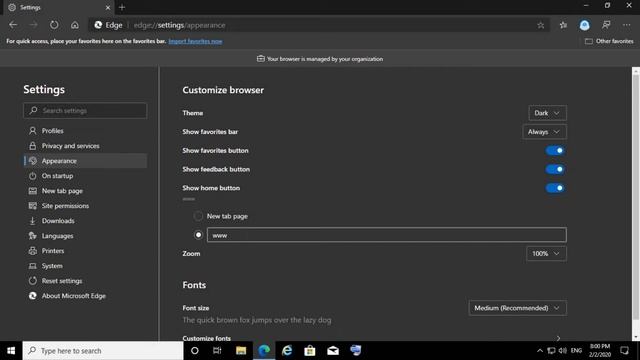Open Printers settings section
Screen dimensions: 640x360
(85, 251)
